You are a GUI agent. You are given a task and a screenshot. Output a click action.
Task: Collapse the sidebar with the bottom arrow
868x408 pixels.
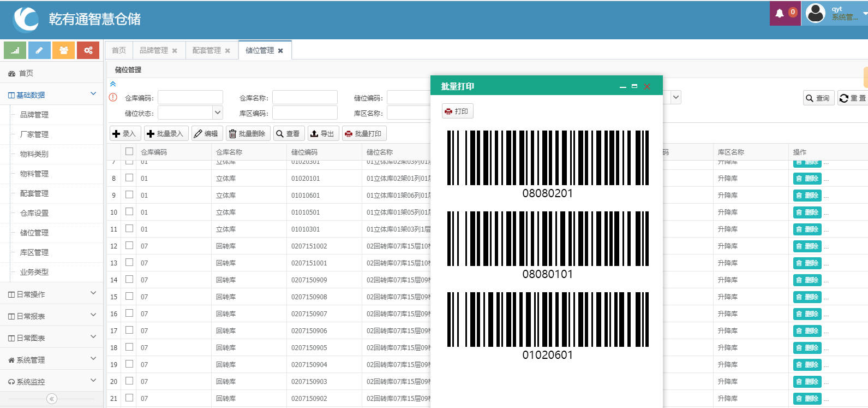tap(51, 399)
